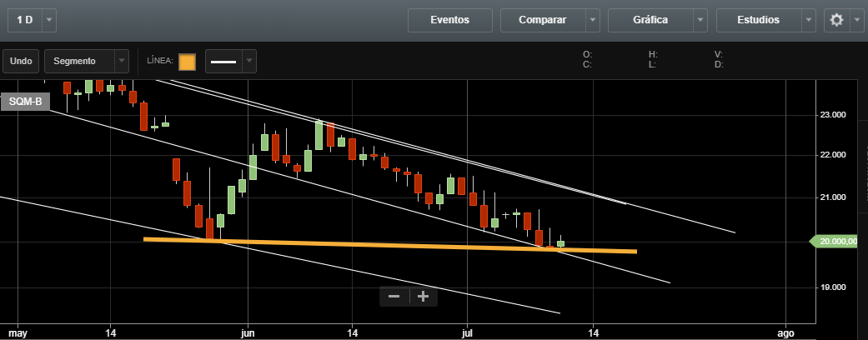Screen dimensions: 868x340
Task: Click the ago date axis label
Action: pyautogui.click(x=785, y=333)
